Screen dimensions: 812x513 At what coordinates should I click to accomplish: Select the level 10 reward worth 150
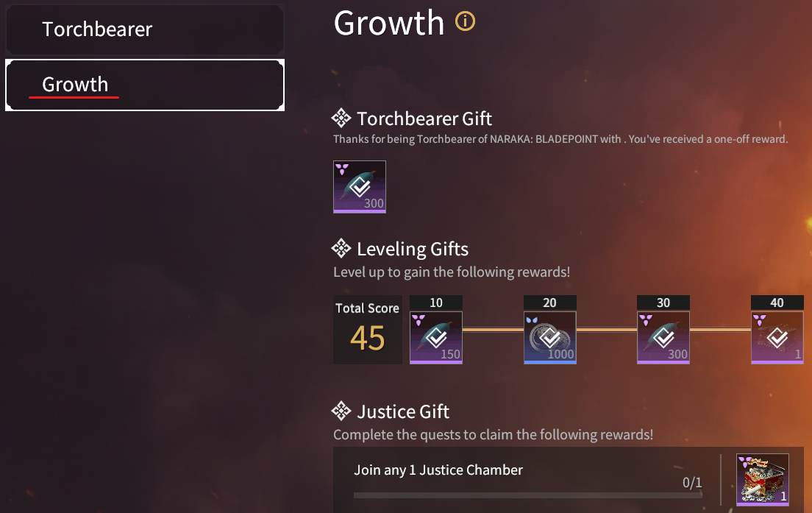coord(436,338)
